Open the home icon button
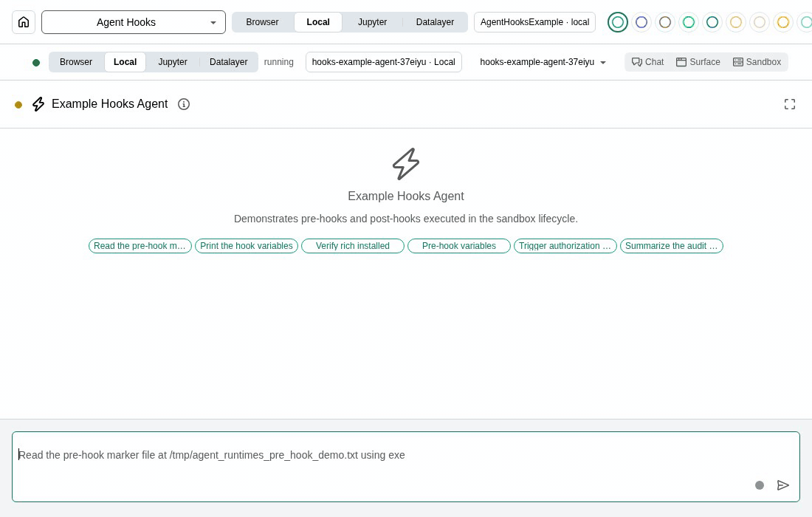 click(24, 22)
